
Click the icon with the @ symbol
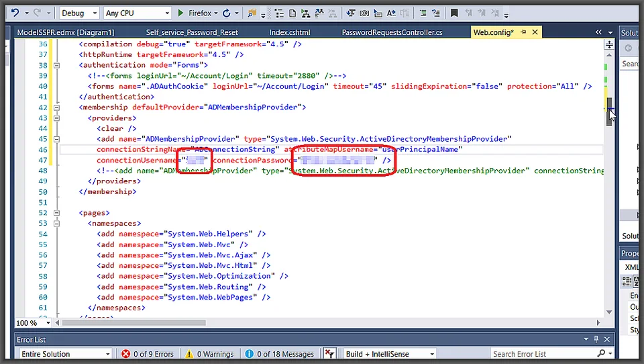click(x=364, y=13)
